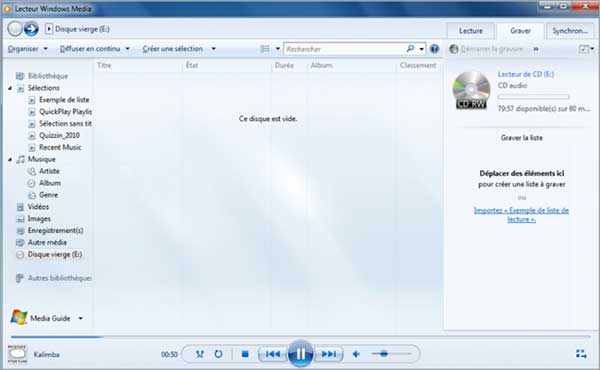600x370 pixels.
Task: Select Enregistrement(s) in sidebar
Action: 55,231
